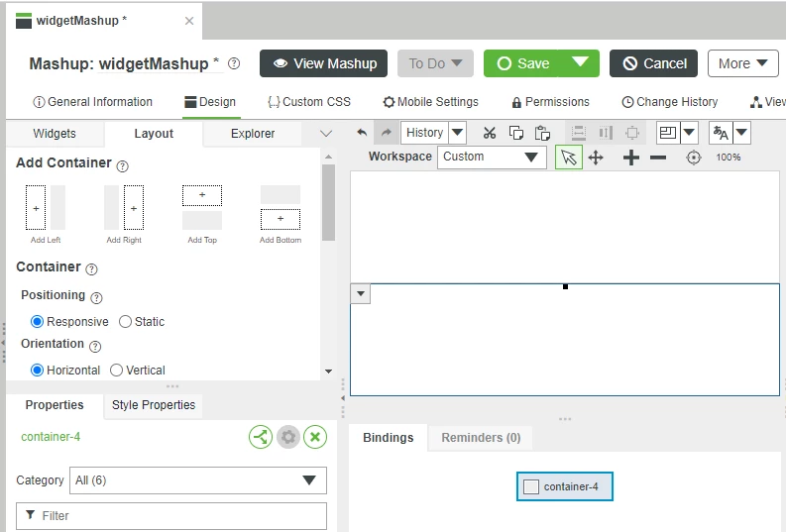Open the History dropdown arrow
The width and height of the screenshot is (786, 532).
tap(457, 133)
